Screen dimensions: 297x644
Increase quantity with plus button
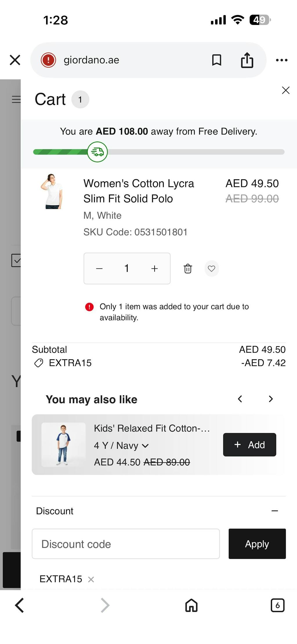[154, 268]
